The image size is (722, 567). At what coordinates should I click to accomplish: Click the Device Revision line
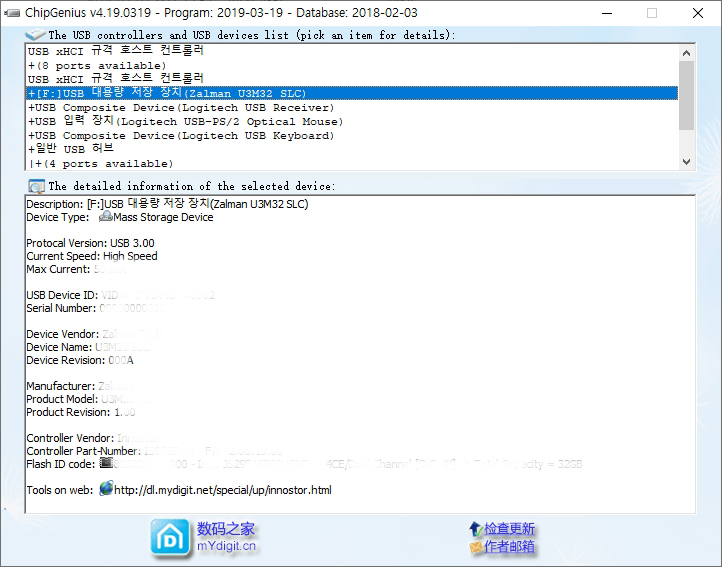point(80,360)
